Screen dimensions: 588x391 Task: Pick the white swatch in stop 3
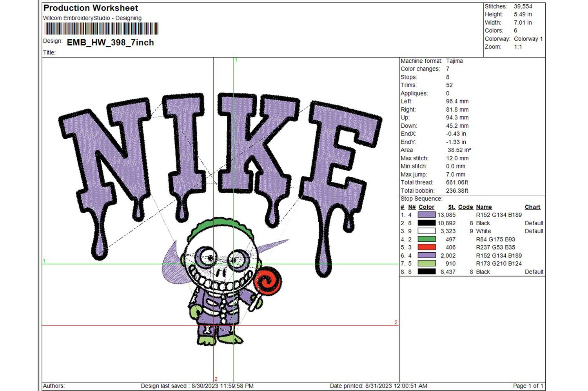coord(426,231)
